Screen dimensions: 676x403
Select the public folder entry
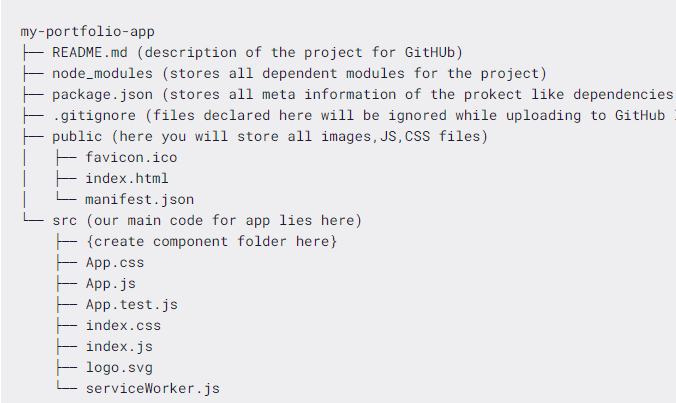tap(77, 137)
